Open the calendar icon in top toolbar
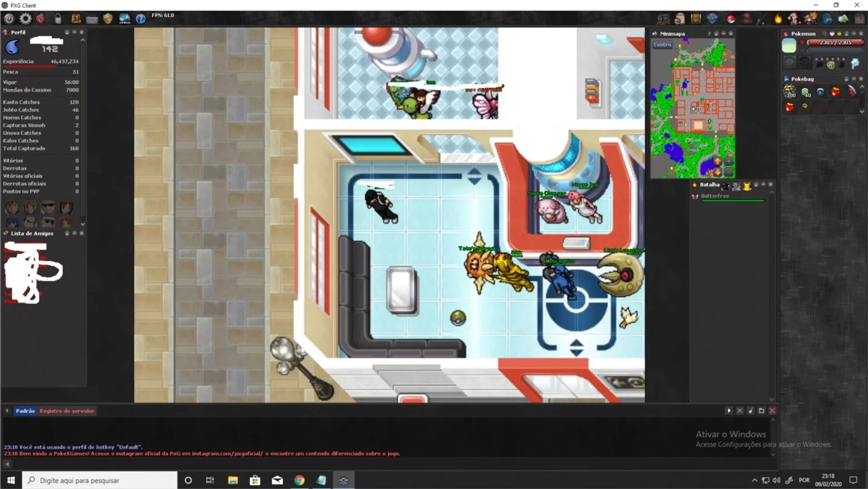 pos(860,19)
